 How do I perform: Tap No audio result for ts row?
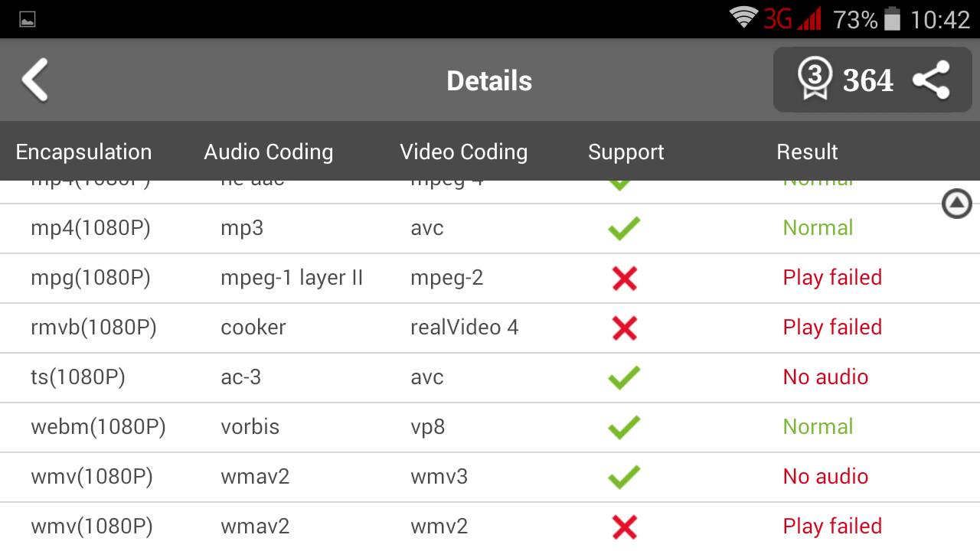[x=825, y=377]
